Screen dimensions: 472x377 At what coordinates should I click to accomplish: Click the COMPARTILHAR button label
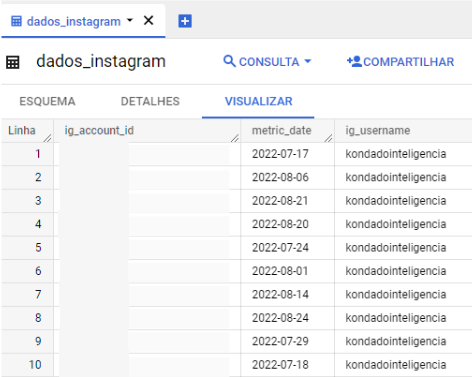coord(409,62)
